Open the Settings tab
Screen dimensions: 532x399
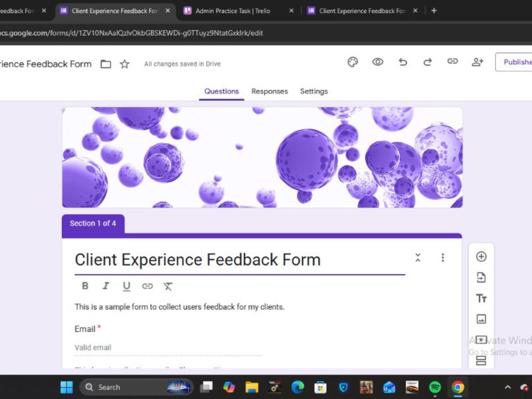pyautogui.click(x=314, y=92)
